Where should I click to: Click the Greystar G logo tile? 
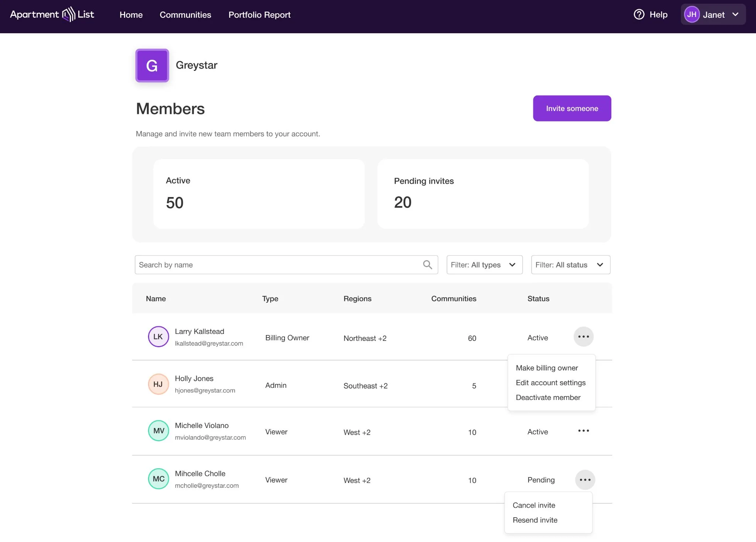coord(152,65)
